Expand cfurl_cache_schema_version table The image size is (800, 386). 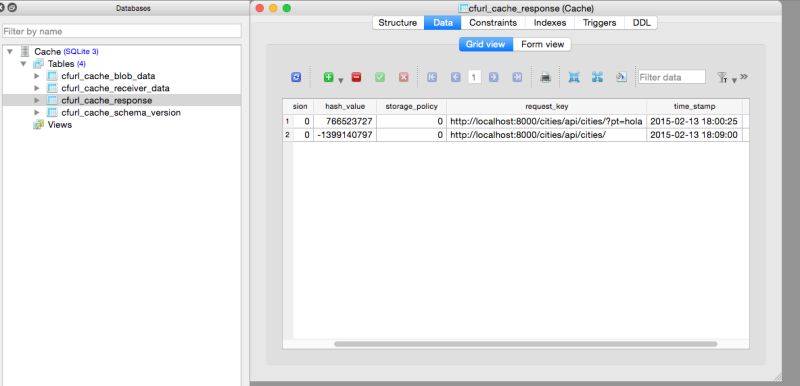pyautogui.click(x=36, y=113)
